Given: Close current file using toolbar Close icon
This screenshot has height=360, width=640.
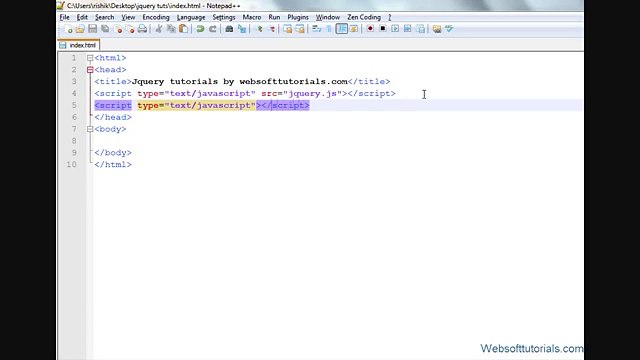Looking at the screenshot, I should coord(118,29).
